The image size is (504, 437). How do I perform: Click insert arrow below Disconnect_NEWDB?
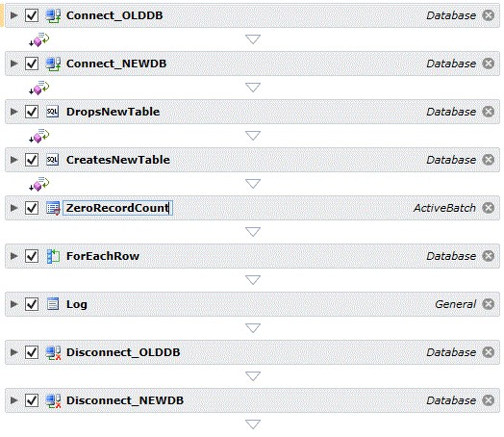click(253, 424)
